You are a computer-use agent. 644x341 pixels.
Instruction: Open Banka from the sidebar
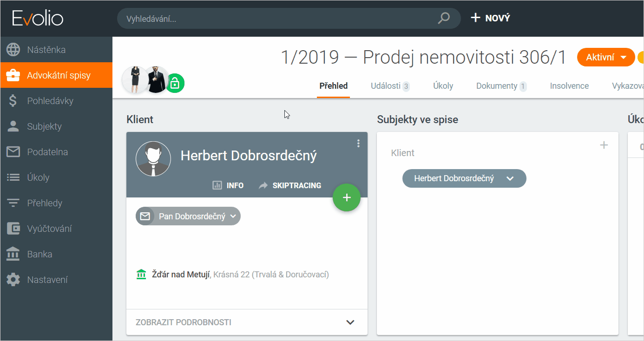point(39,254)
